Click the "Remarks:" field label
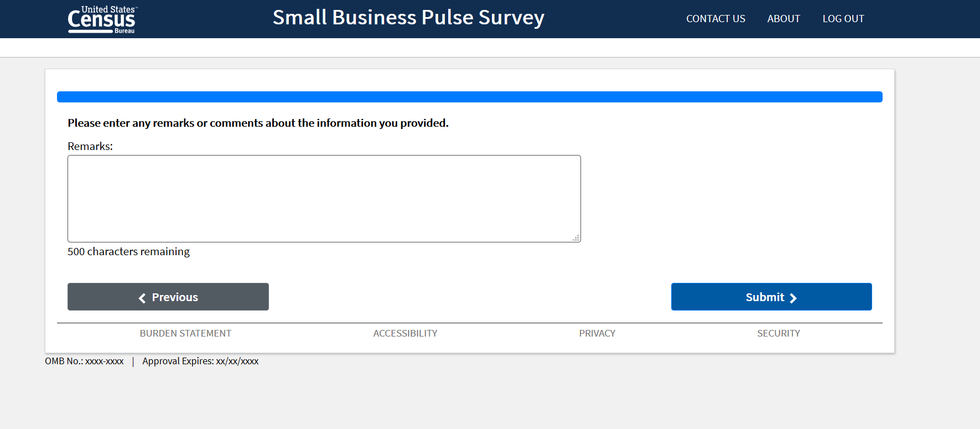 [x=90, y=146]
